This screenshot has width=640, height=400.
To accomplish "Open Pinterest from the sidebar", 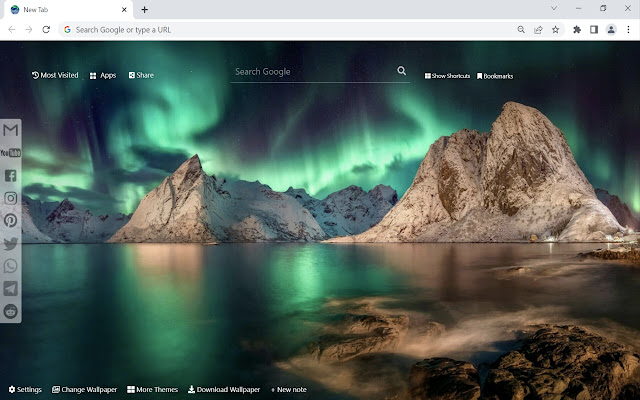I will pyautogui.click(x=11, y=220).
